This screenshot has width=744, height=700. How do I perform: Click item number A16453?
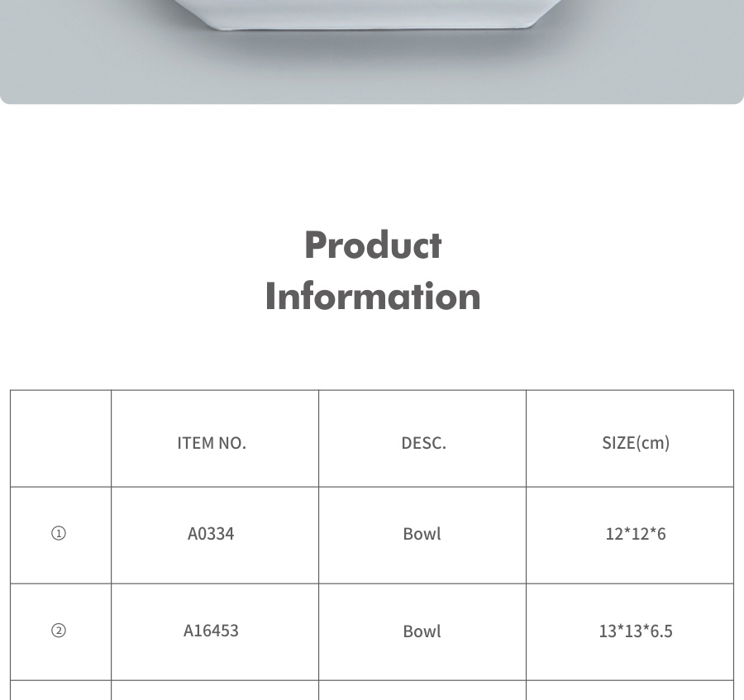[x=211, y=631]
